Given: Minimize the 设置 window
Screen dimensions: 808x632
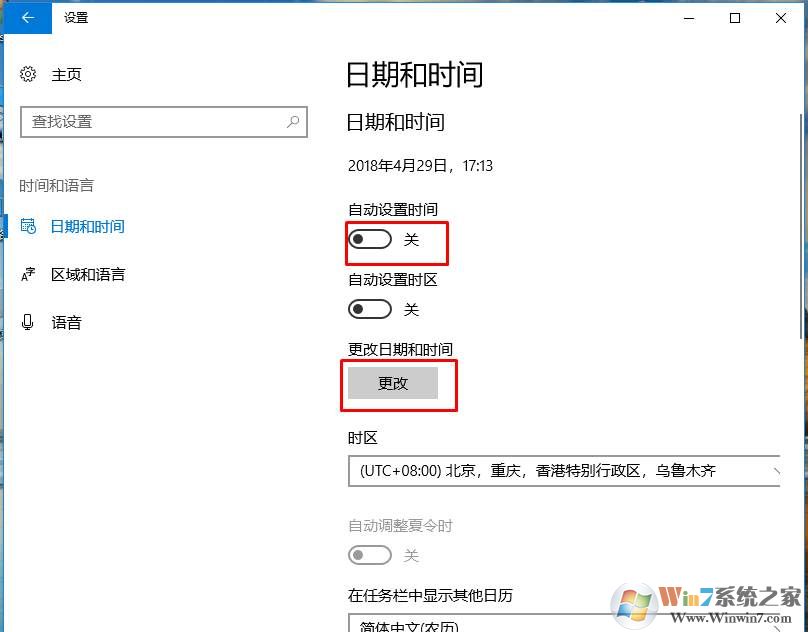Looking at the screenshot, I should 689,18.
